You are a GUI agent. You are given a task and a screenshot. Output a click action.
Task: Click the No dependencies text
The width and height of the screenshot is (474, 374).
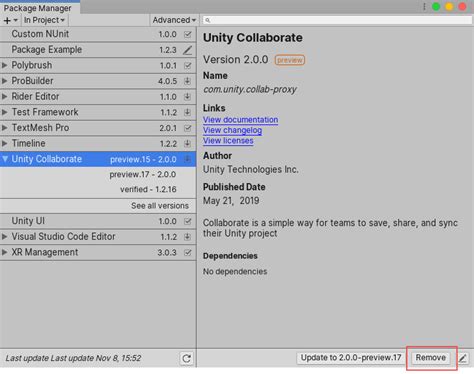(x=235, y=272)
